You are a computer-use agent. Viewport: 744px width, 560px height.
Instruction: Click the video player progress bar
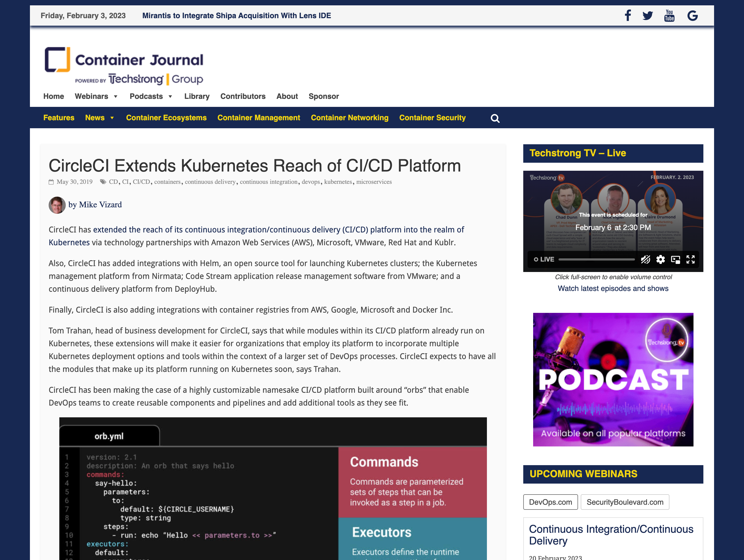point(597,259)
